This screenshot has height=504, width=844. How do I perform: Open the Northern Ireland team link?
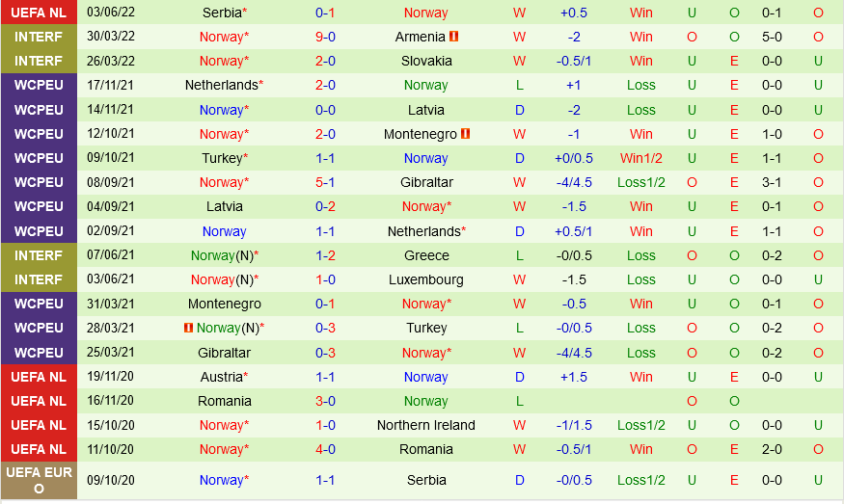[426, 425]
